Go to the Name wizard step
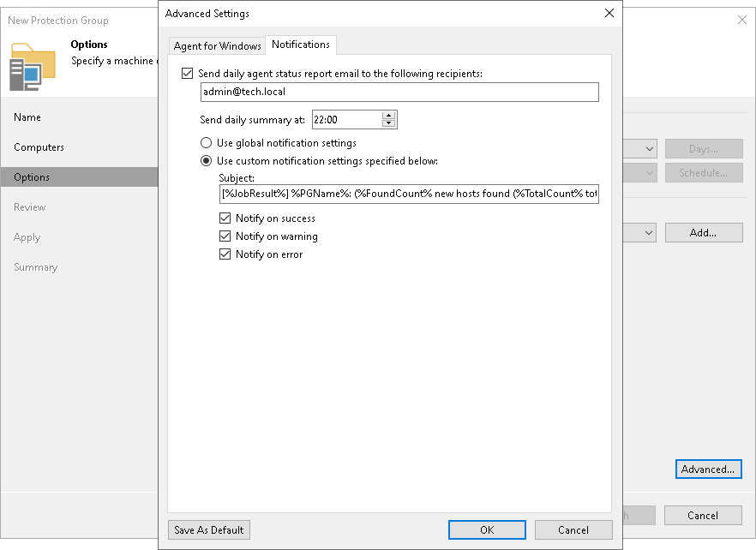Screen dimensions: 756x550 point(27,117)
